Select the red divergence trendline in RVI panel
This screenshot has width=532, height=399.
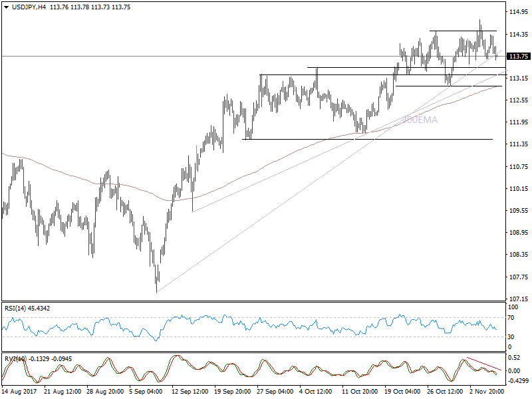click(x=484, y=363)
